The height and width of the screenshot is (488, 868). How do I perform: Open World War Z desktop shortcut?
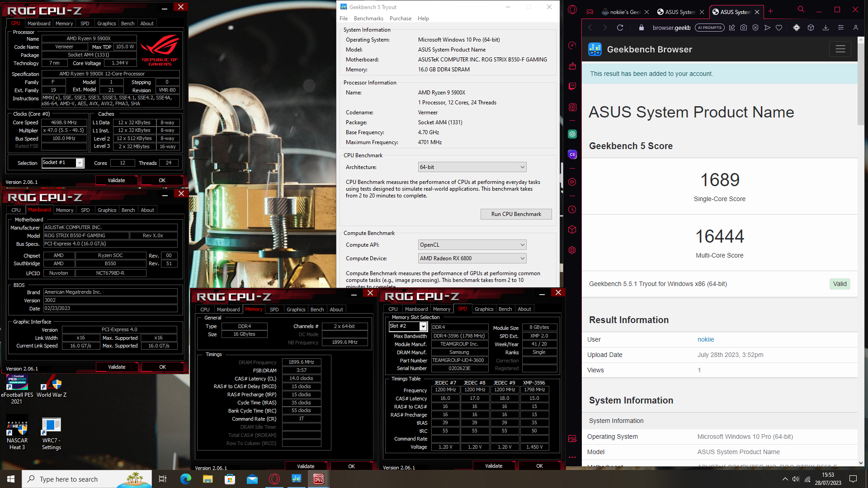51,387
